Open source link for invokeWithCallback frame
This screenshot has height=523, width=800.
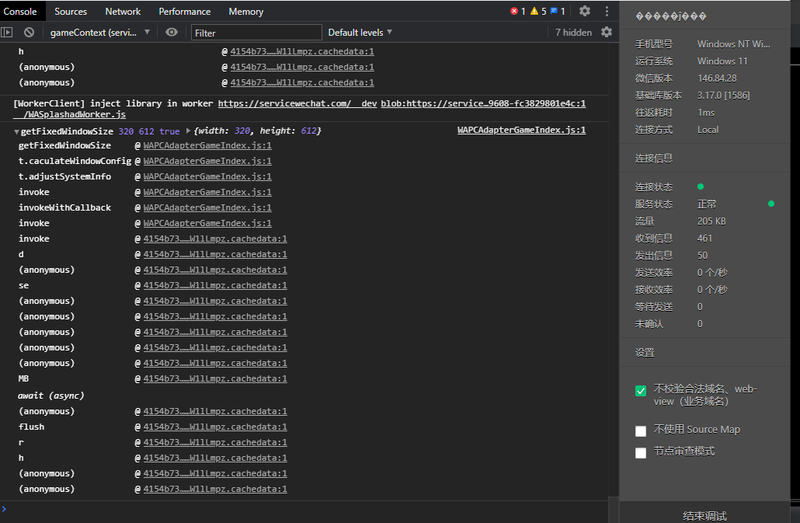(x=207, y=208)
